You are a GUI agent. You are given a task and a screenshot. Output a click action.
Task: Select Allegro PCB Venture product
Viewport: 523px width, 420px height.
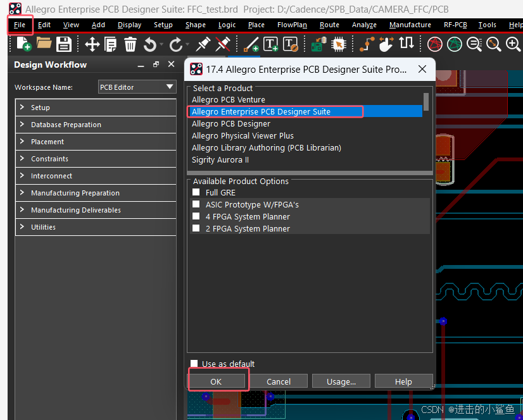[x=306, y=100]
